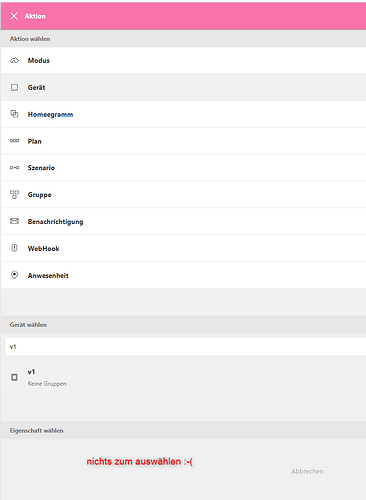Select the Homeegramm action entry
This screenshot has height=500, width=366.
(x=183, y=114)
